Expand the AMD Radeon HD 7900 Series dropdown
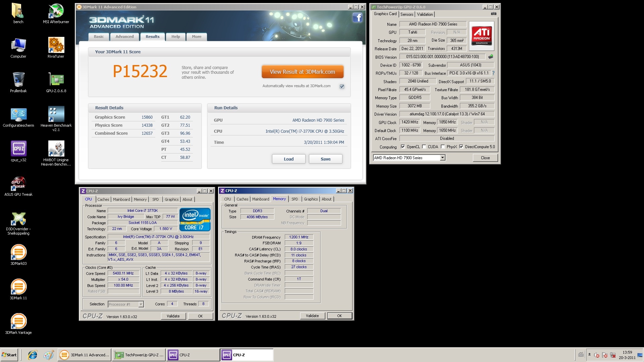The width and height of the screenshot is (644, 362). (442, 158)
